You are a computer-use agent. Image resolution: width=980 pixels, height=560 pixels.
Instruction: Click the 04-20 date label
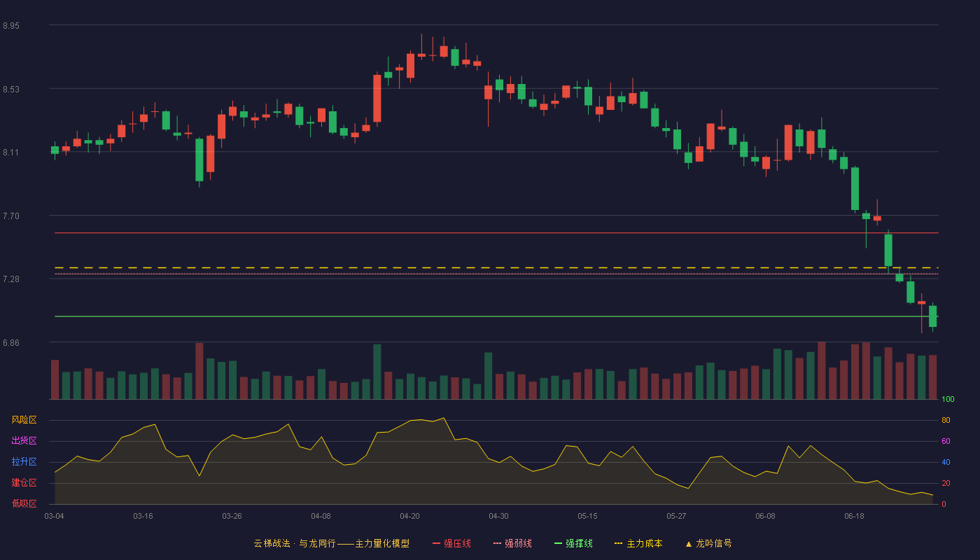point(409,516)
